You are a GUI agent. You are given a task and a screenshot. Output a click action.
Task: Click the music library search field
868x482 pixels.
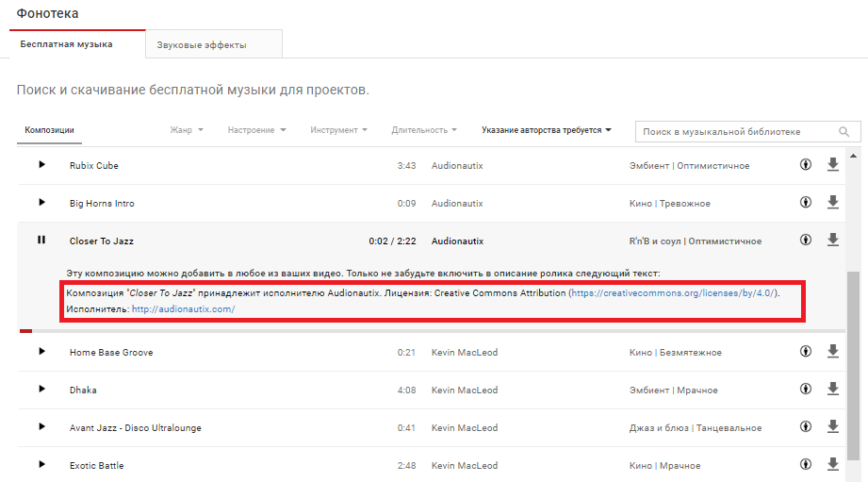click(x=735, y=132)
